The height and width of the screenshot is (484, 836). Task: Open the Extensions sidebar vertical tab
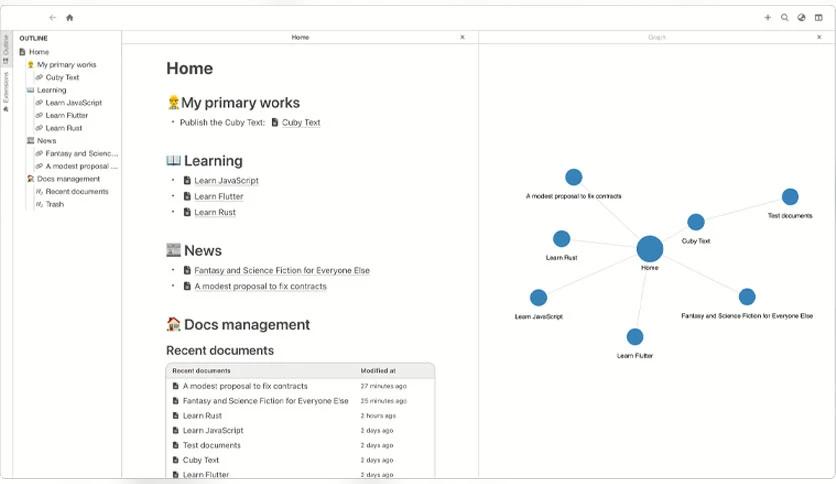[x=6, y=91]
